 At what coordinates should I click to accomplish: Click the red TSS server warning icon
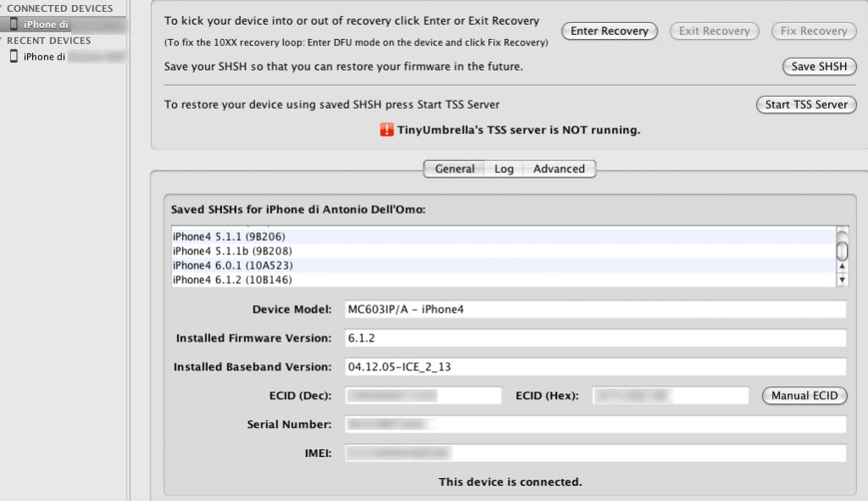click(x=387, y=131)
